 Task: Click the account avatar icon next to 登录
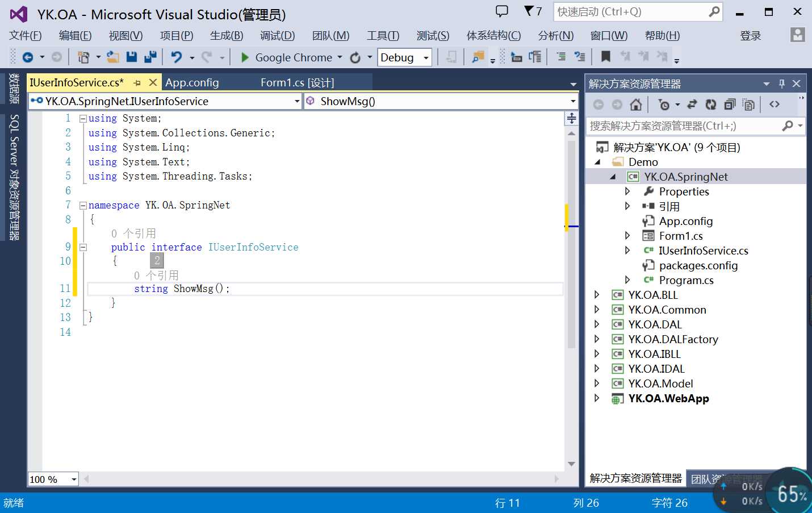coord(797,35)
